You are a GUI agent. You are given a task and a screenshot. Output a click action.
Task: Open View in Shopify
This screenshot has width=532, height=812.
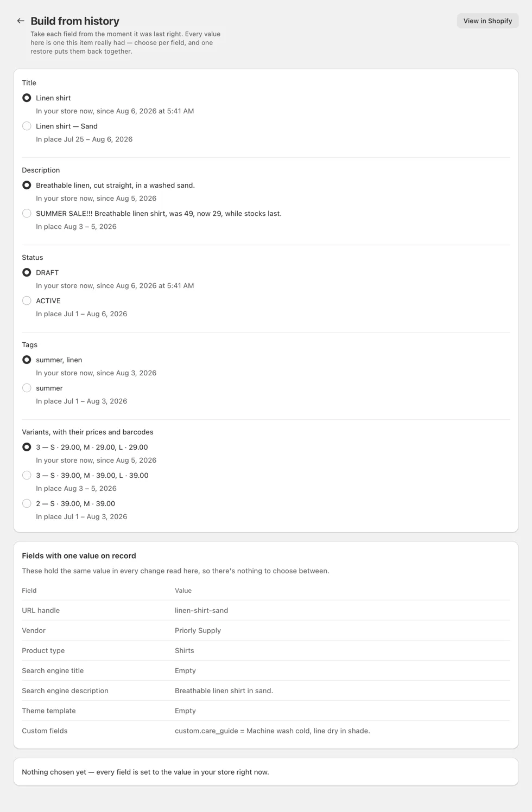pos(487,21)
